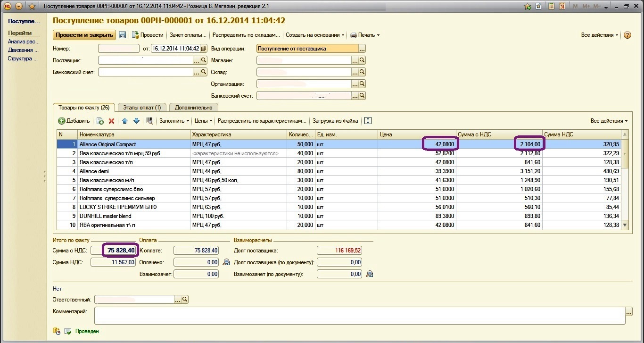This screenshot has width=644, height=343.
Task: Click into the Комментарий text field
Action: [x=359, y=315]
